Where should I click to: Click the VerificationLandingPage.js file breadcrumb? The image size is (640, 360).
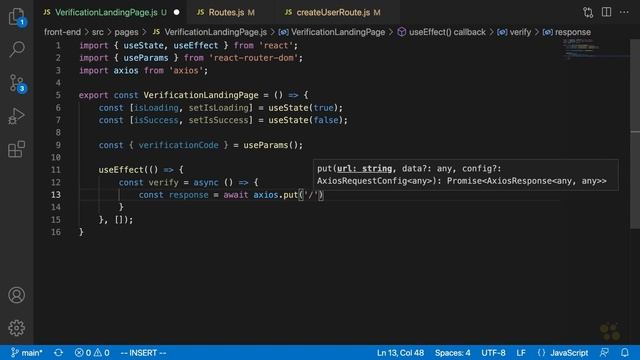tap(210, 32)
